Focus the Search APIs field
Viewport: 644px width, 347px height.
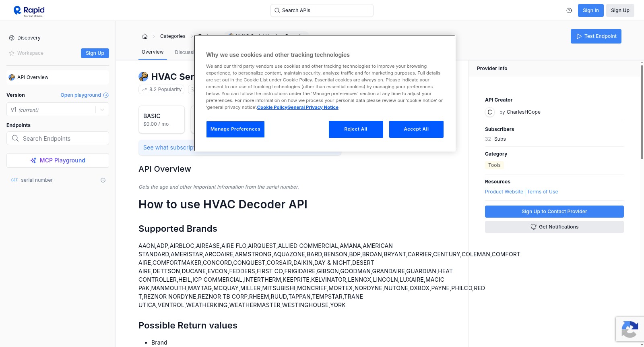point(322,10)
